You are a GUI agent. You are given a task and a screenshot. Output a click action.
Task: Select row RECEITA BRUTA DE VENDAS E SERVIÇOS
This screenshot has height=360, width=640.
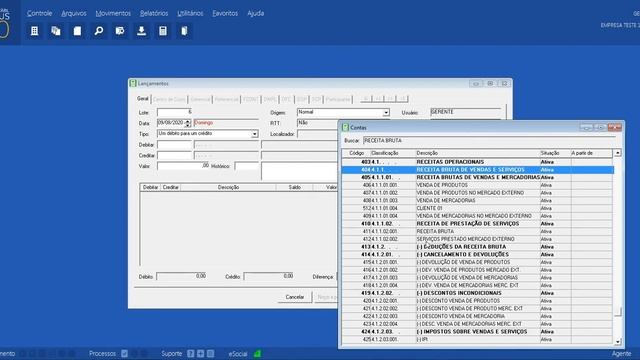tap(478, 170)
